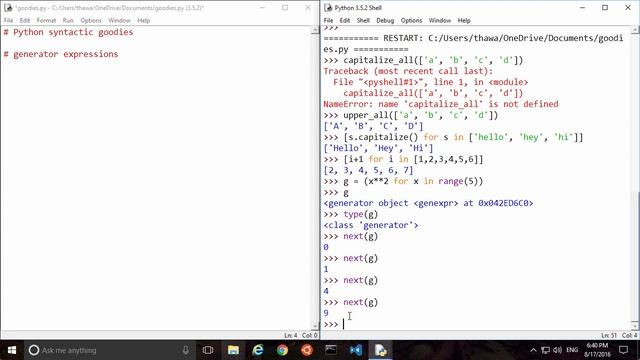
Task: Click the goodies.py window title icon
Action: coord(8,8)
